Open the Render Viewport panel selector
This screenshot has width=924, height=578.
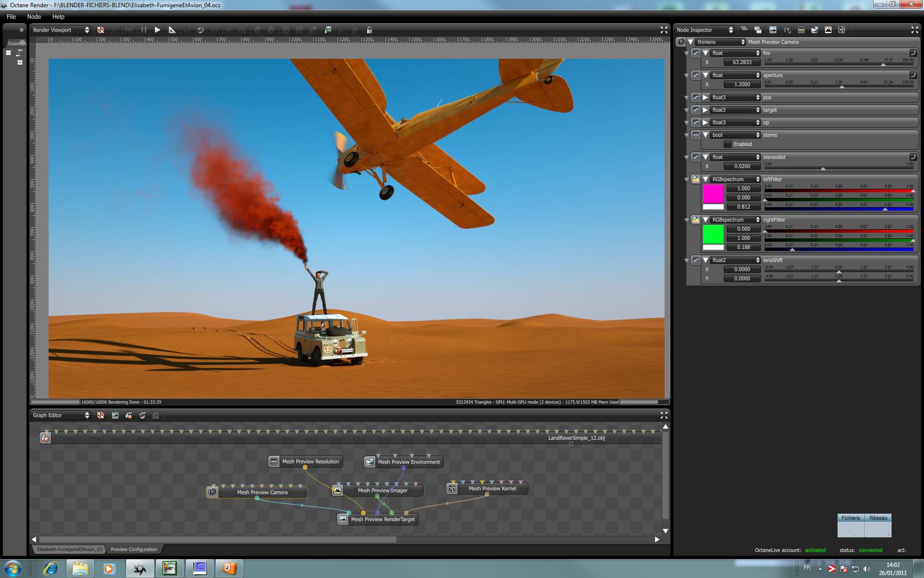61,30
